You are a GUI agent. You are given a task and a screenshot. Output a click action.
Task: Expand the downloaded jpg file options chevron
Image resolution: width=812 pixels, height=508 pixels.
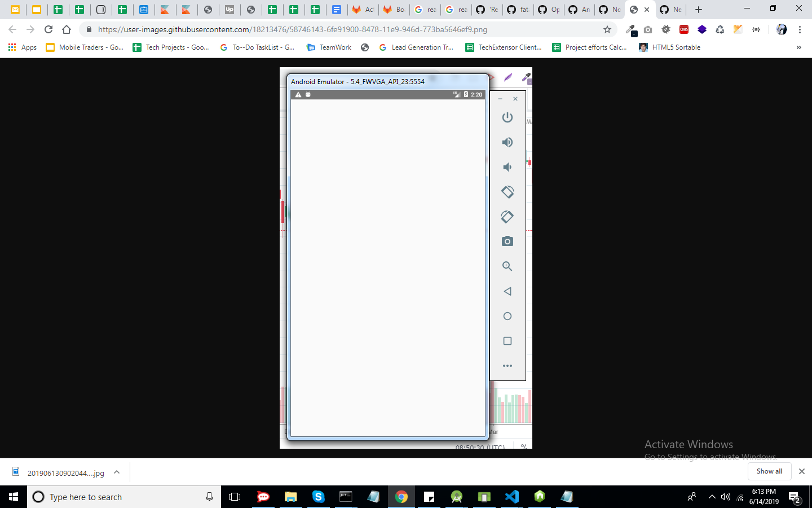point(116,472)
